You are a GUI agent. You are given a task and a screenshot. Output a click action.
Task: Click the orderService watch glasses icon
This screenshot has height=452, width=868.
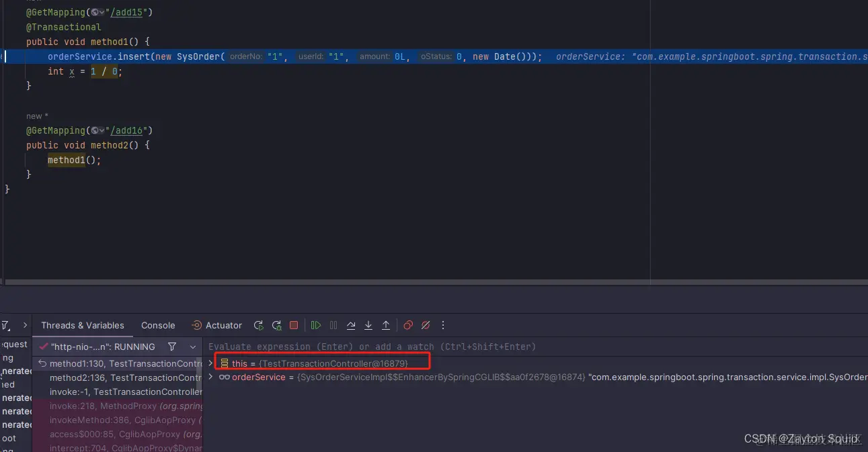[x=224, y=377]
